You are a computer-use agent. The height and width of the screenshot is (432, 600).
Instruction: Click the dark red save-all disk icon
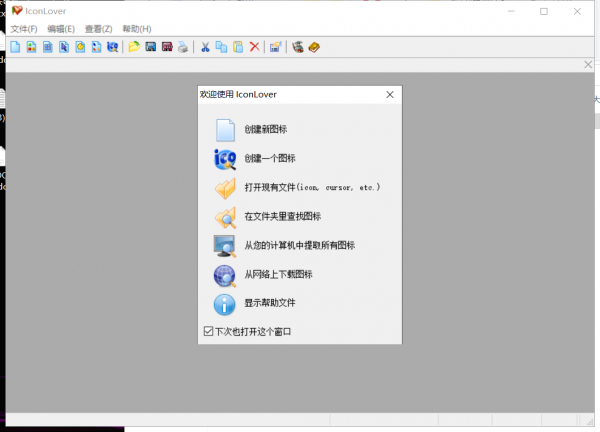(167, 47)
